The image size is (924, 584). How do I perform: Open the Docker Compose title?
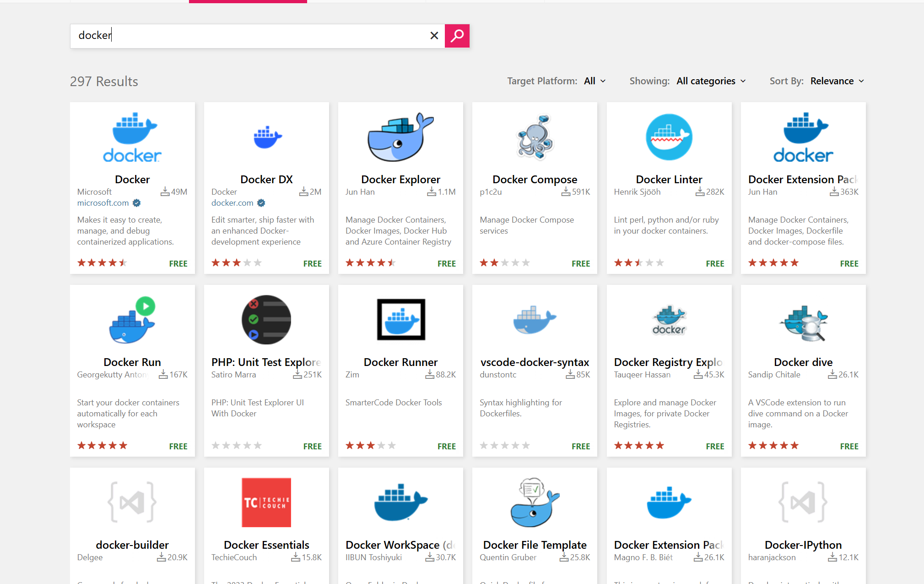tap(535, 179)
